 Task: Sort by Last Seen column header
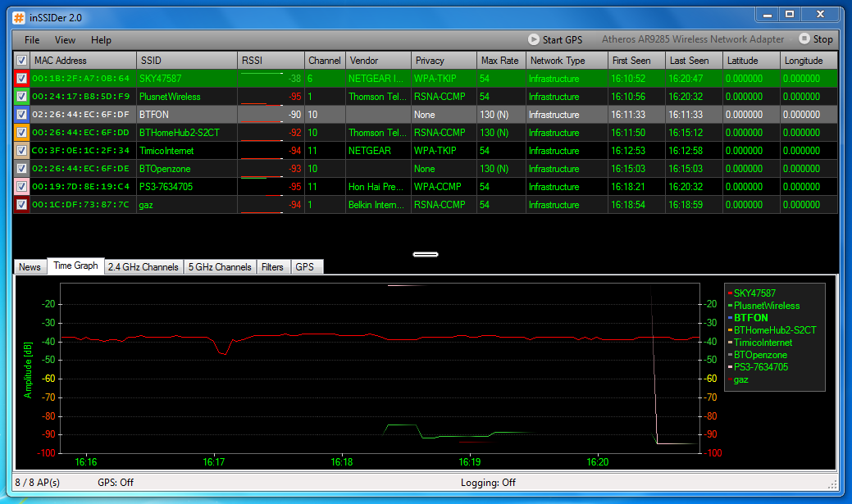click(695, 61)
